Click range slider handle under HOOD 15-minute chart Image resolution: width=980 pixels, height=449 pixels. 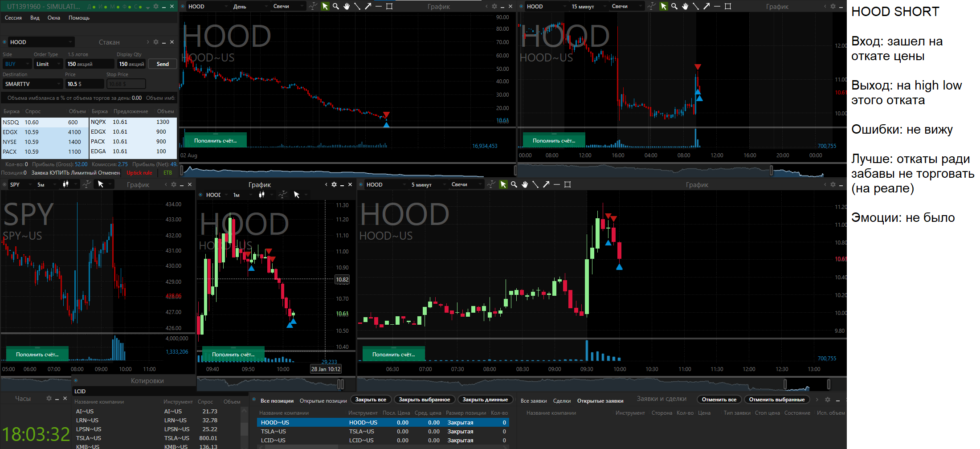(x=771, y=170)
